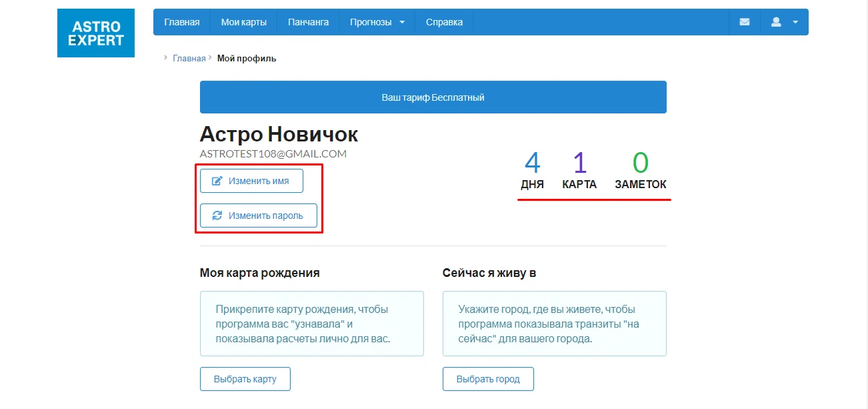Open the Главная menu item
Screen dimensions: 868x409
point(182,22)
